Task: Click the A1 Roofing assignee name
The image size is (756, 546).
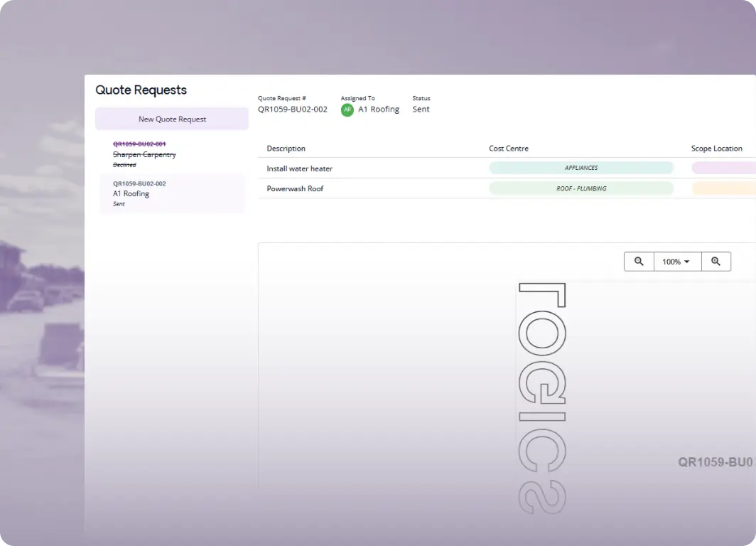Action: click(x=379, y=109)
